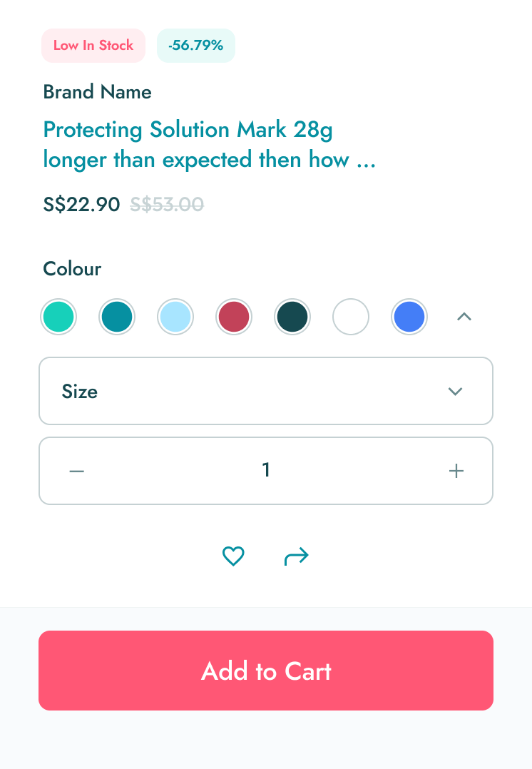Click the quantity value field

point(266,471)
